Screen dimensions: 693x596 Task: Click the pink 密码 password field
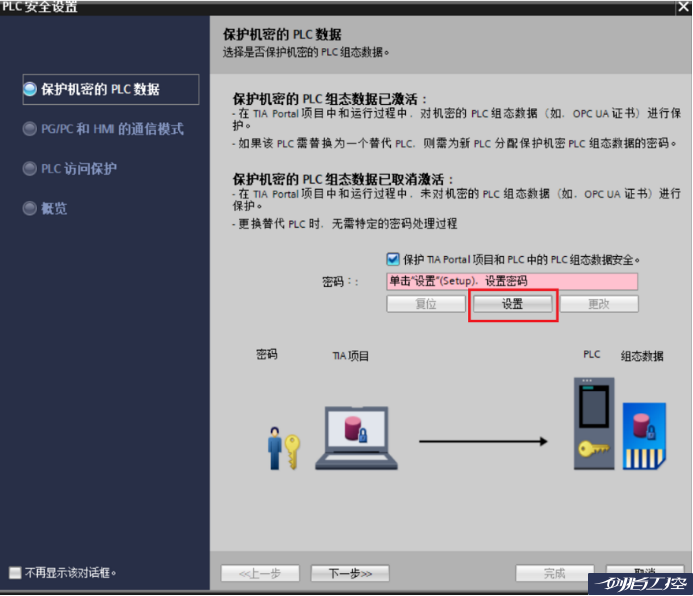point(512,282)
